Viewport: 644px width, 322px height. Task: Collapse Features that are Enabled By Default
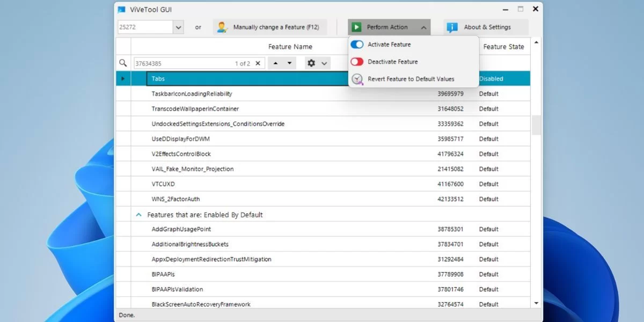(138, 214)
